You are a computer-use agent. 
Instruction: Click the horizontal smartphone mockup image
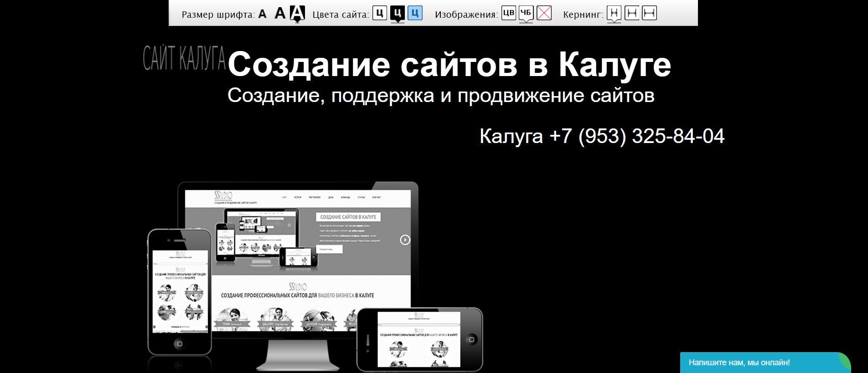pyautogui.click(x=419, y=339)
